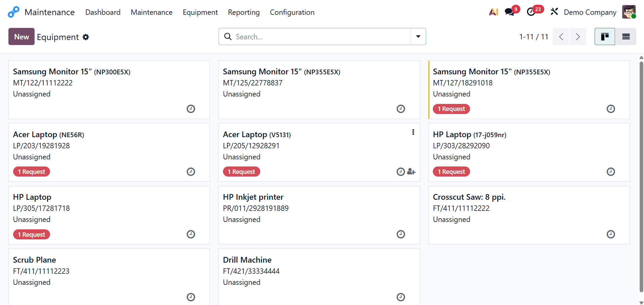Click the gear icon next to Equipment

(x=86, y=37)
